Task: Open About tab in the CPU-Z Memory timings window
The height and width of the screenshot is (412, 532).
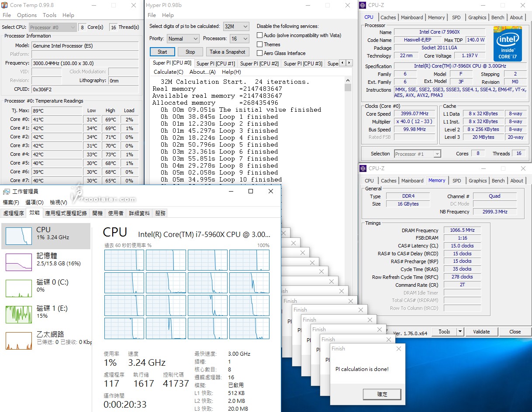Action: click(517, 181)
